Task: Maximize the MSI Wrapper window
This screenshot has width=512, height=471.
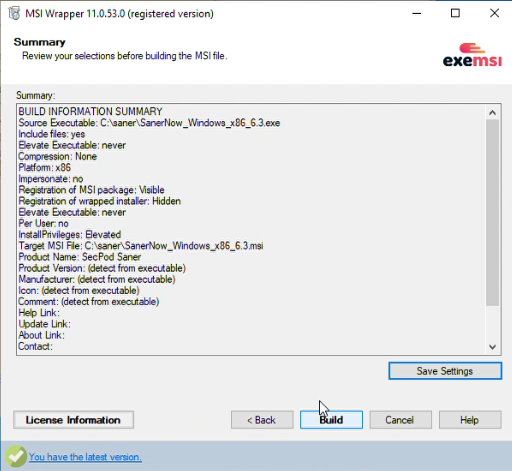Action: 455,13
